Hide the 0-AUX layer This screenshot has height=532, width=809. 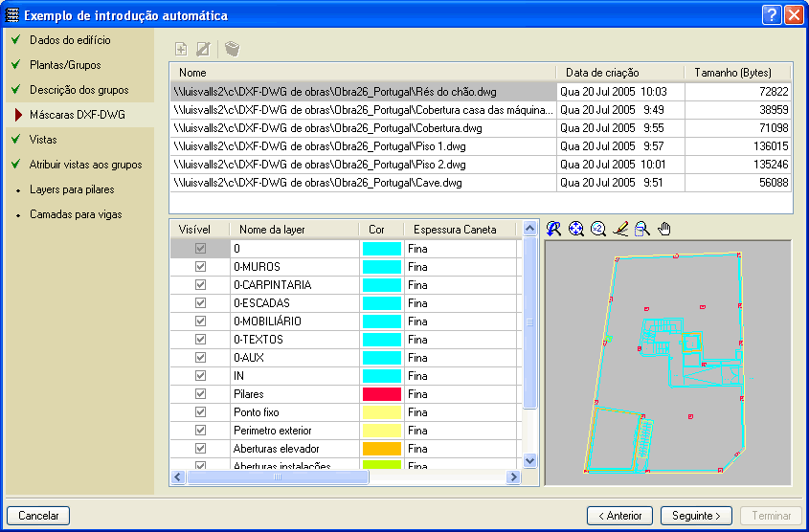click(x=200, y=357)
